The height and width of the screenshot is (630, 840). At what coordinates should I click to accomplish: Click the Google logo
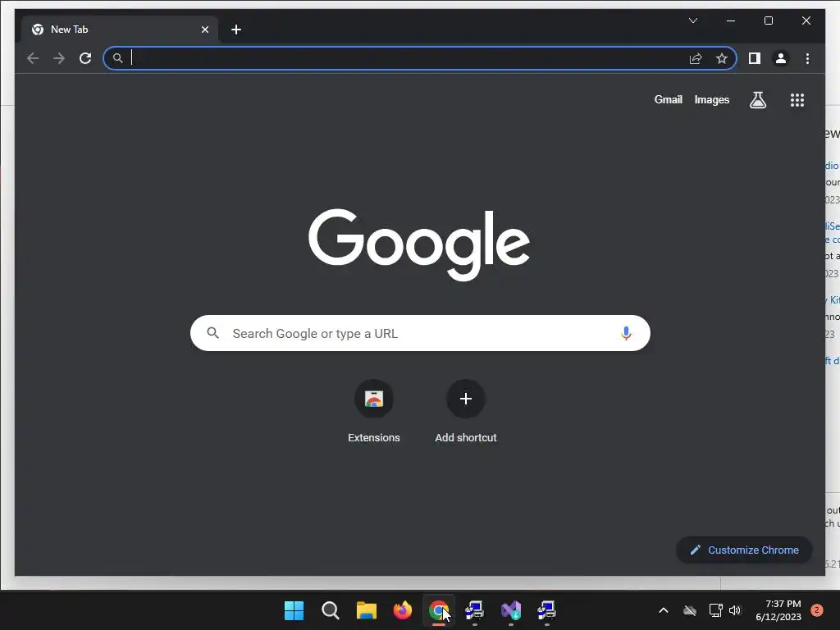tap(419, 244)
